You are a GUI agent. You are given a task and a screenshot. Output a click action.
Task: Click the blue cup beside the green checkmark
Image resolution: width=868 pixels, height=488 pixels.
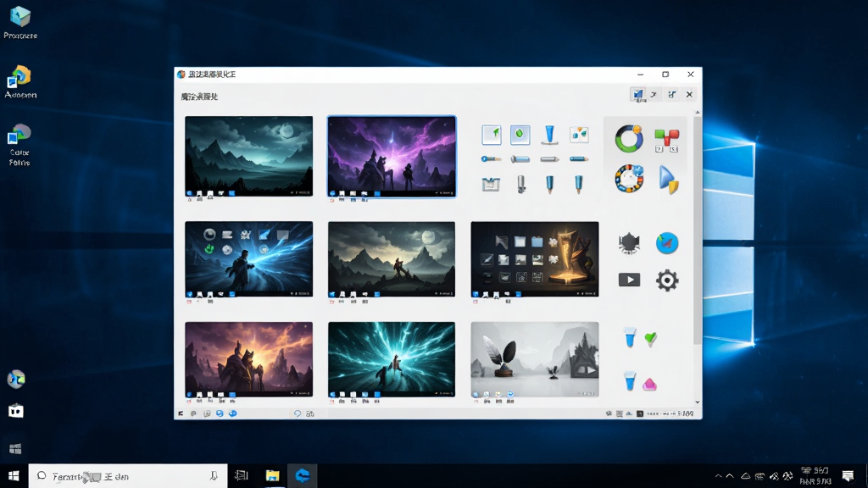tap(630, 337)
